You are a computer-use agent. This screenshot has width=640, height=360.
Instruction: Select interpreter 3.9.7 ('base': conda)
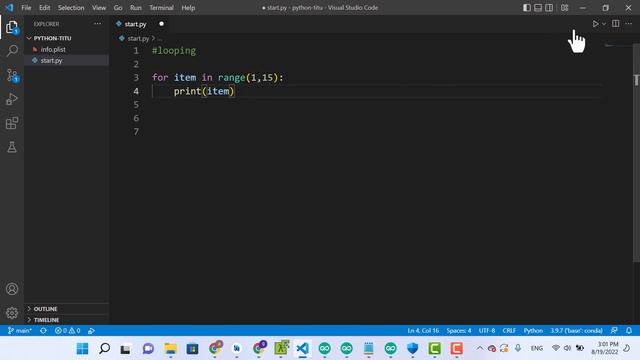tap(576, 331)
